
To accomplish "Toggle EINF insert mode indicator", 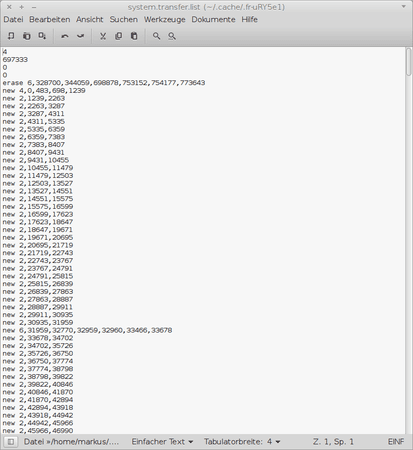I will (x=396, y=442).
